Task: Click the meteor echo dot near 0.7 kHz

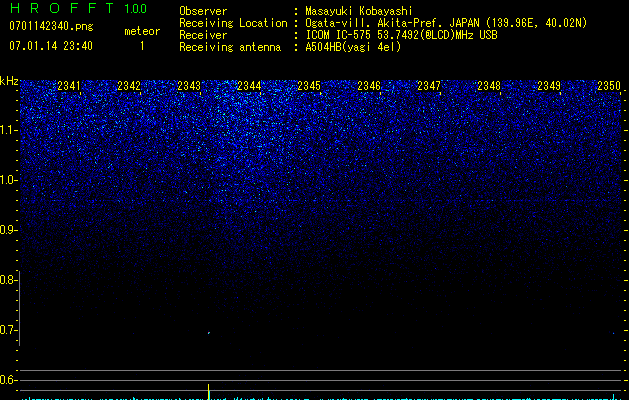Action: 209,333
